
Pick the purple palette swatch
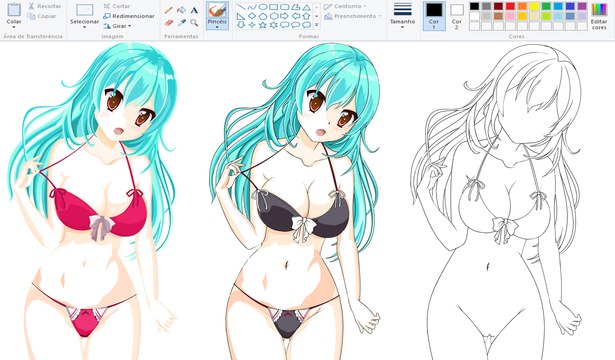tap(582, 6)
